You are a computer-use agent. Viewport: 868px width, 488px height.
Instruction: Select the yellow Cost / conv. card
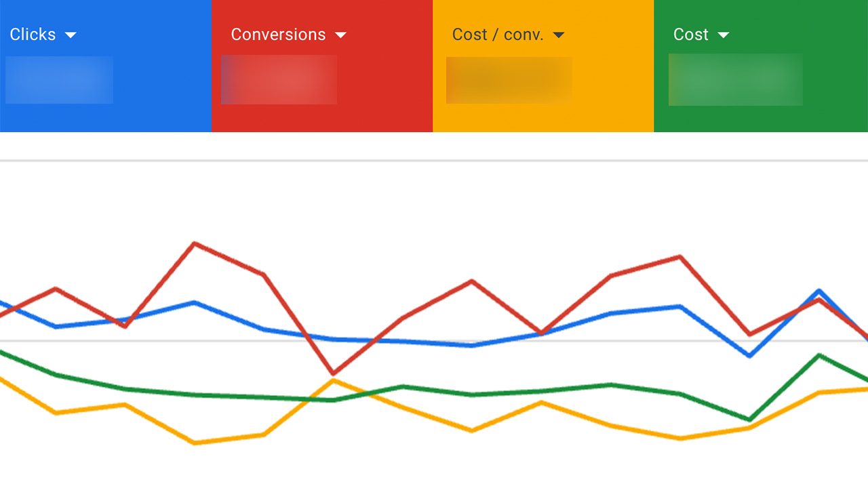[x=542, y=65]
